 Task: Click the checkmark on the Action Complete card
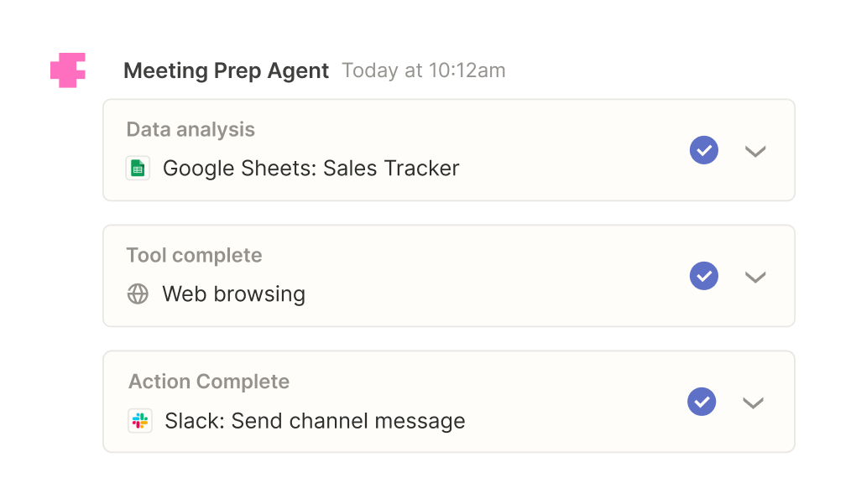tap(702, 402)
